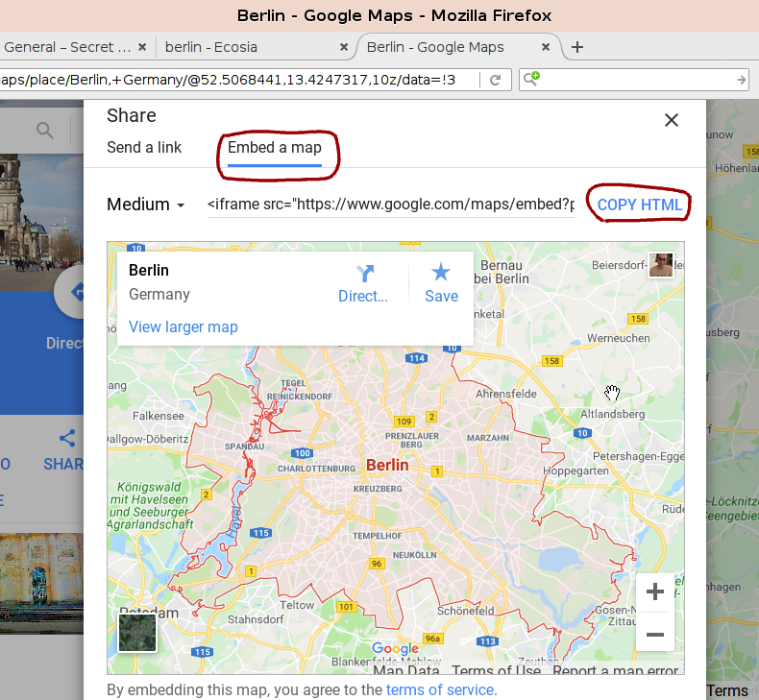Open account profile picture on map
This screenshot has height=700, width=759.
tap(661, 265)
